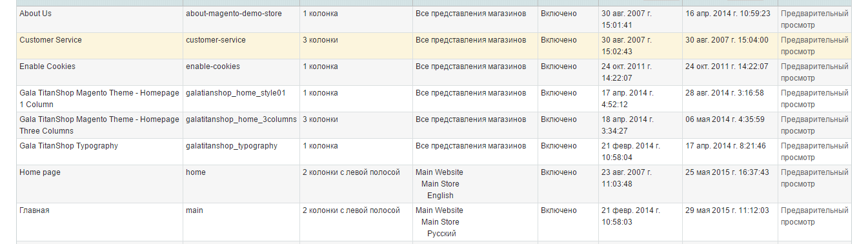Open preview link for About Us page
Viewport: 868px width, 244px height.
pos(814,19)
